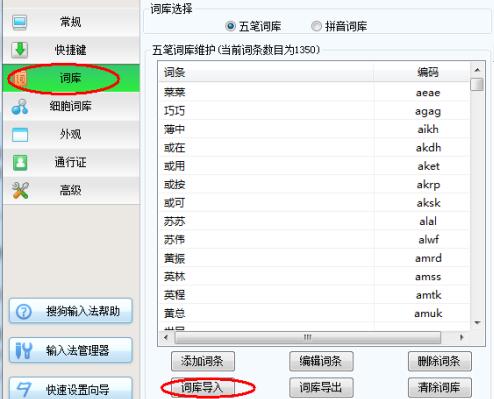Select the 英程 entry row
Image resolution: width=494 pixels, height=399 pixels.
314,295
